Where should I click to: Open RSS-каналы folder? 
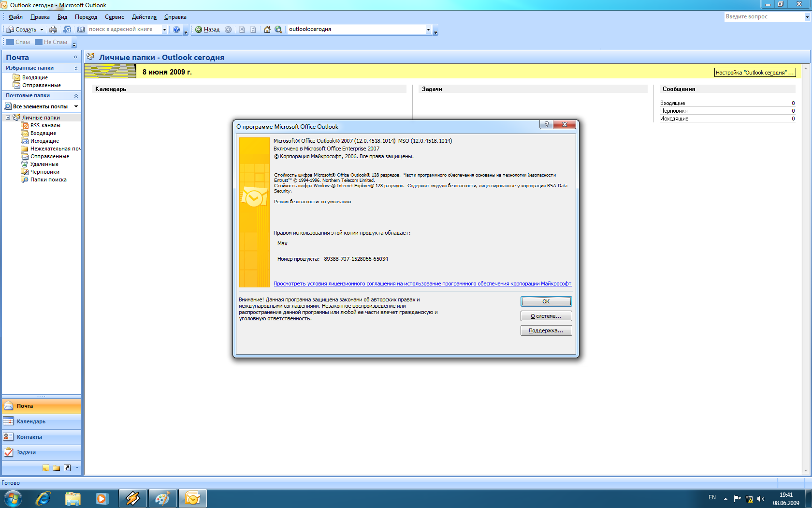[45, 125]
